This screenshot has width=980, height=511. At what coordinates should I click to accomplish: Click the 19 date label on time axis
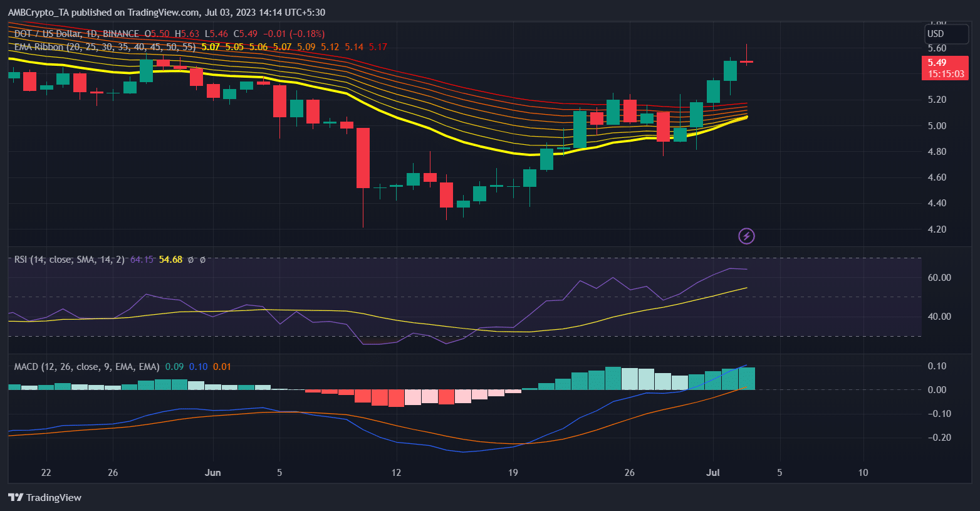click(x=513, y=473)
